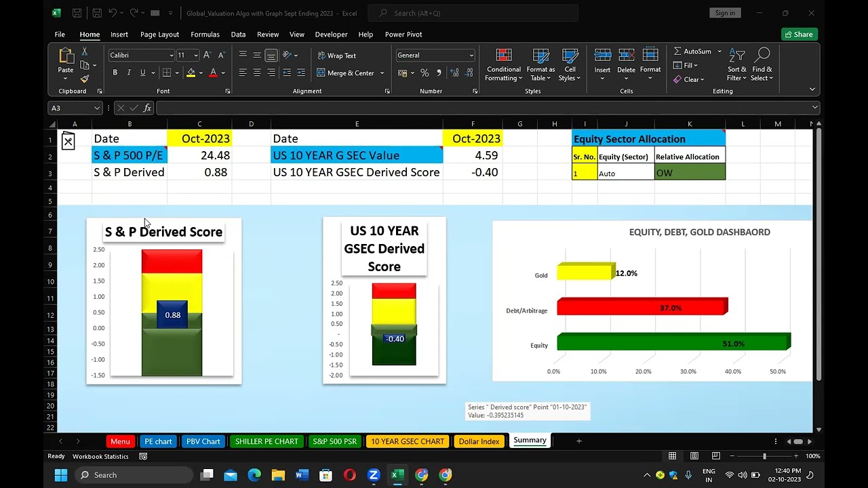Open the Font settings dialog launcher
The image size is (868, 488).
tap(227, 91)
